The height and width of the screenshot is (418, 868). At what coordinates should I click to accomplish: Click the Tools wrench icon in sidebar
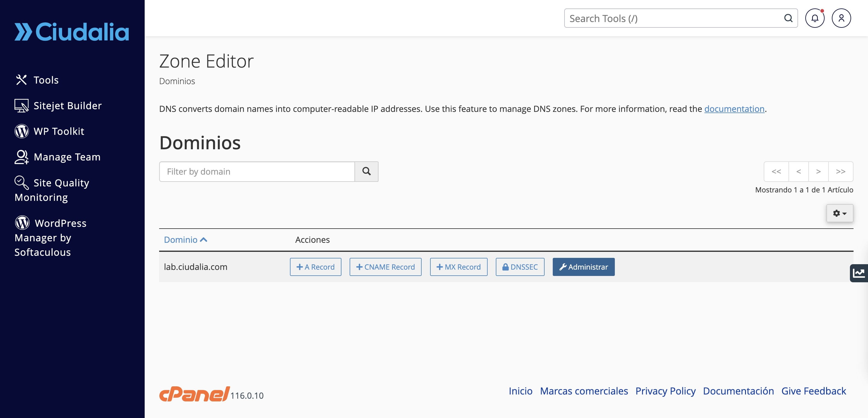[21, 80]
